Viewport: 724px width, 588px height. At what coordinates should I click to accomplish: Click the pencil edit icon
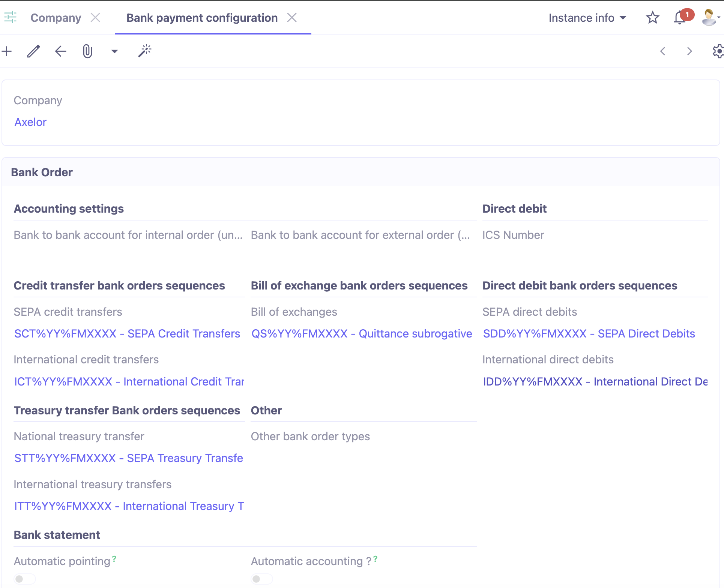[33, 51]
